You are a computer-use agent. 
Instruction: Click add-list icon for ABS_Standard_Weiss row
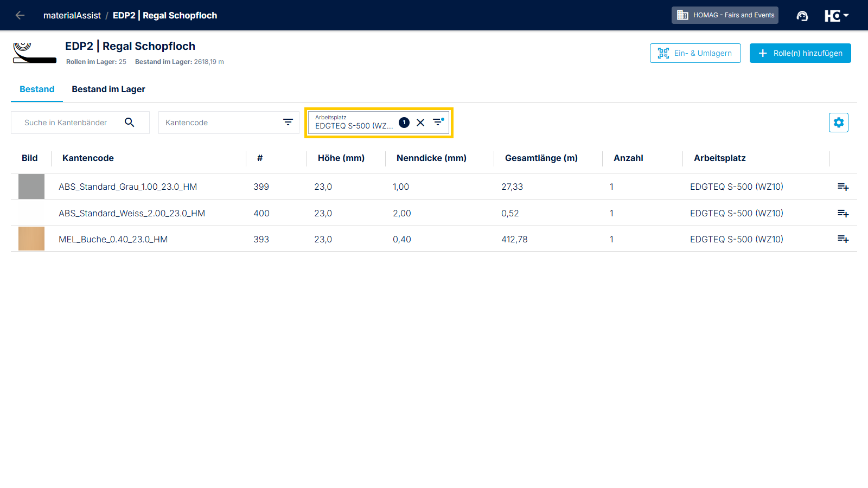843,213
